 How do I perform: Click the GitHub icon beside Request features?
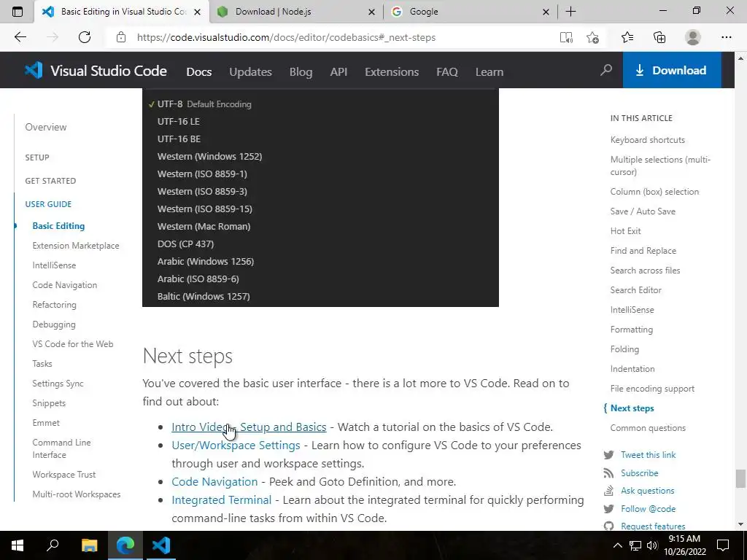click(608, 526)
